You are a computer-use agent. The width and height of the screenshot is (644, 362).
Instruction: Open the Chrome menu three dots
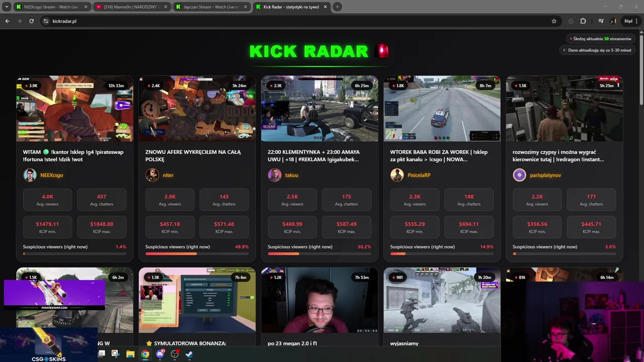[637, 21]
